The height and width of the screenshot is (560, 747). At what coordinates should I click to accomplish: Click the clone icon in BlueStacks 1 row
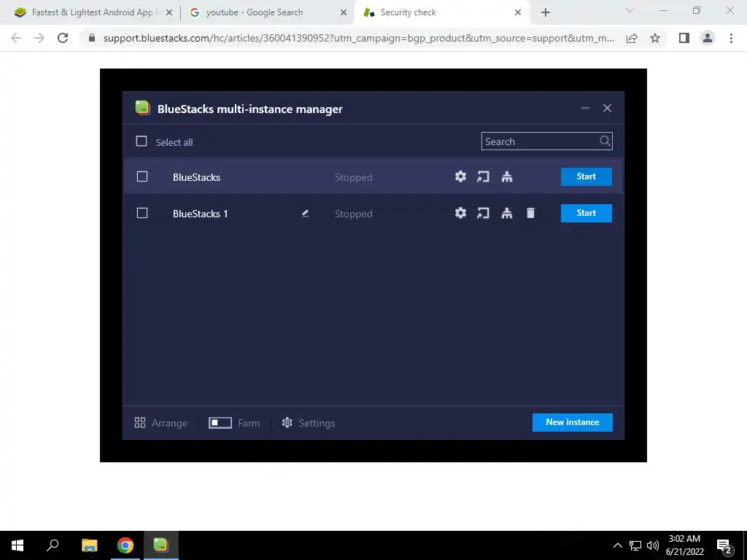click(x=507, y=213)
